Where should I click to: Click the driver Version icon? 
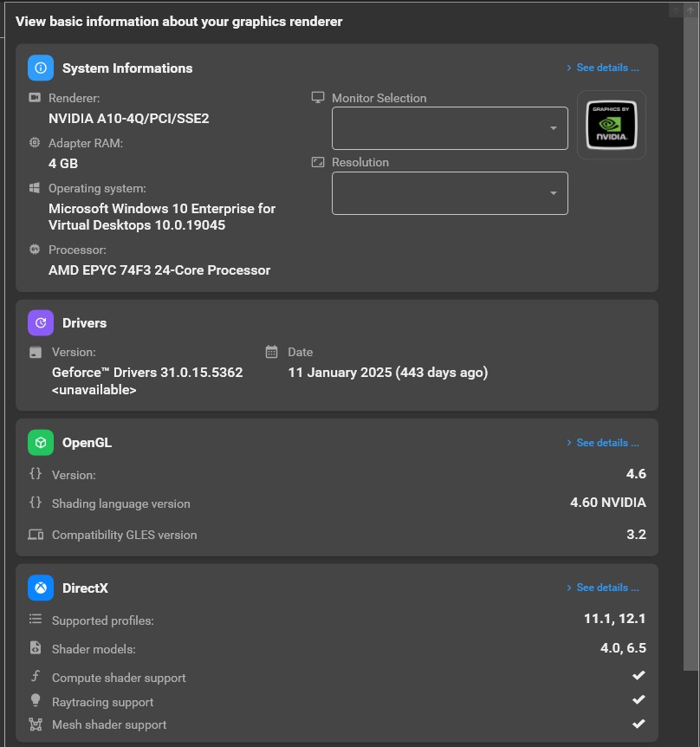[x=36, y=352]
